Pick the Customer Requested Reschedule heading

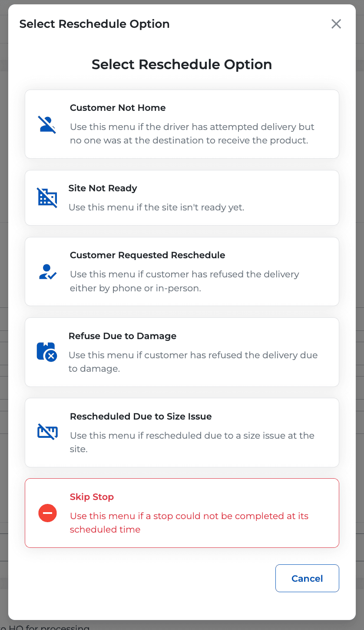click(x=148, y=255)
